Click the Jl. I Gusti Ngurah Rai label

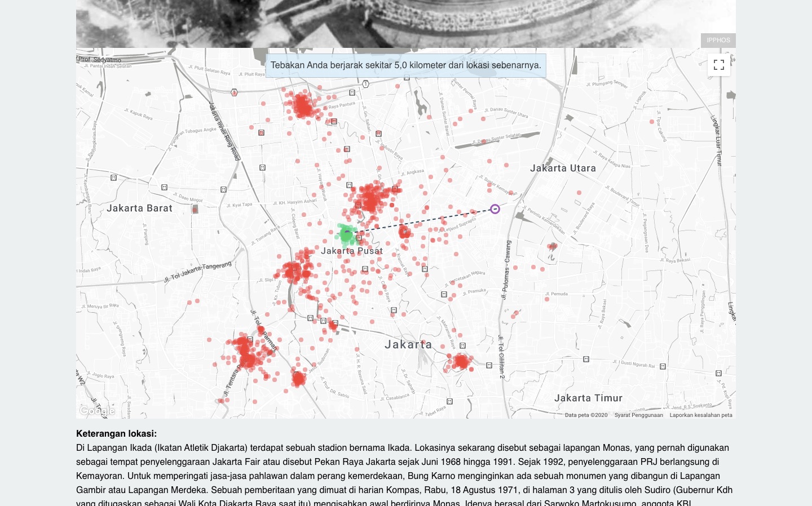pyautogui.click(x=634, y=363)
